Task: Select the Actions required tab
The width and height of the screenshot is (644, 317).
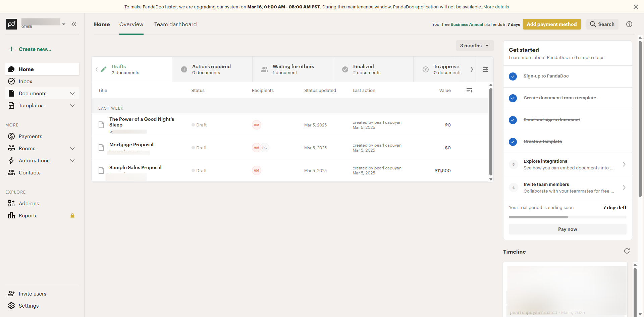Action: click(212, 69)
